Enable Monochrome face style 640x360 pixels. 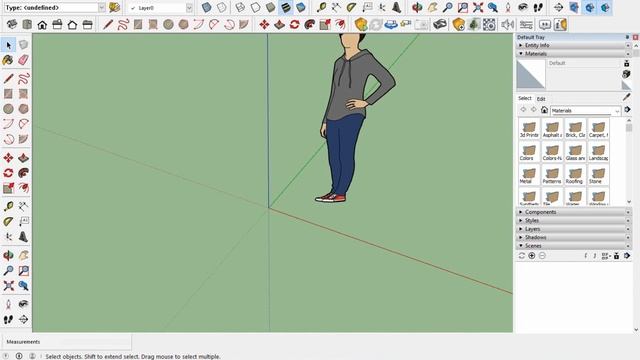coord(301,7)
